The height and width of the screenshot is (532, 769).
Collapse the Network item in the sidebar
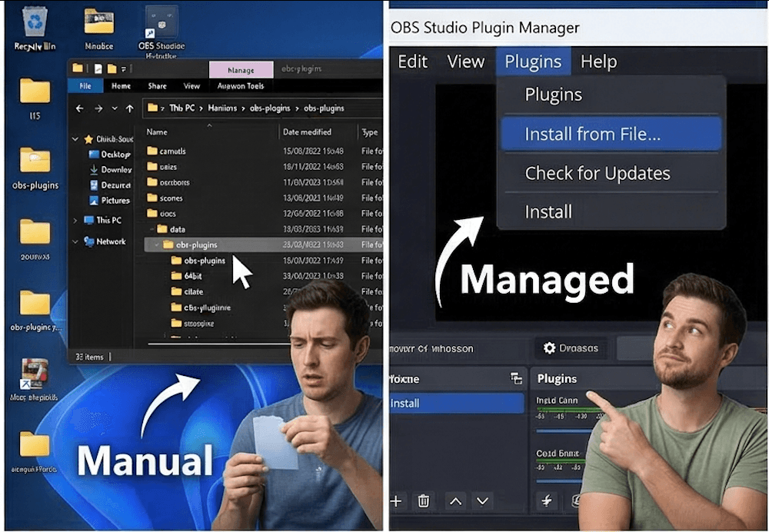click(x=75, y=241)
